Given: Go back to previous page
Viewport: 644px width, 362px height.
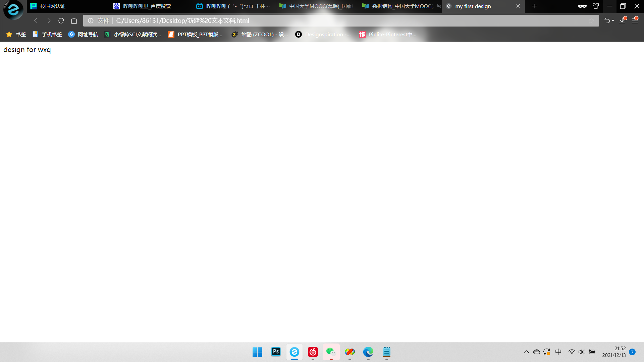Looking at the screenshot, I should [x=36, y=21].
